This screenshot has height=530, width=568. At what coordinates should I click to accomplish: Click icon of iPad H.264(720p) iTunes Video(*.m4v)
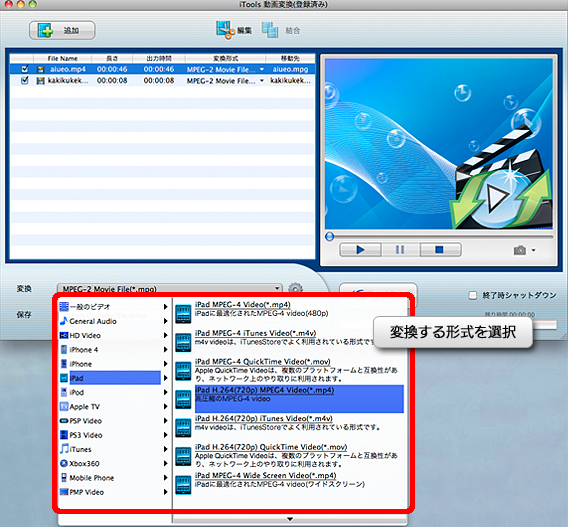183,428
